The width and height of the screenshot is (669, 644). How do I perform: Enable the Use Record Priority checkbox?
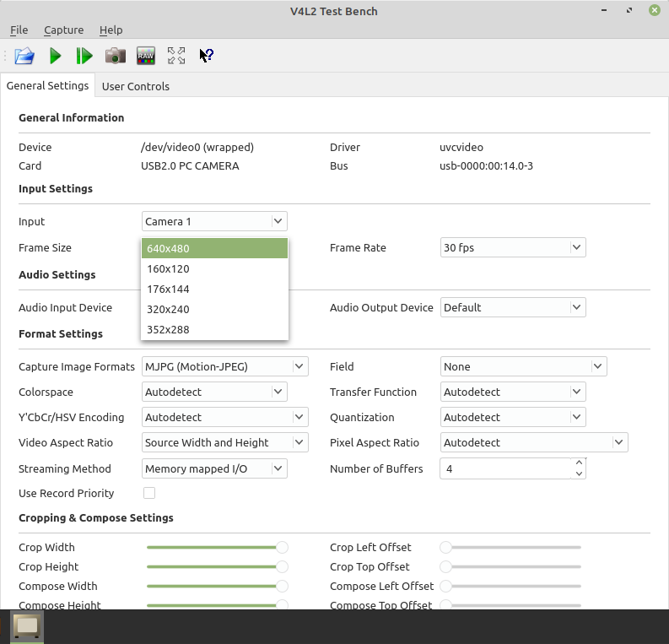149,493
